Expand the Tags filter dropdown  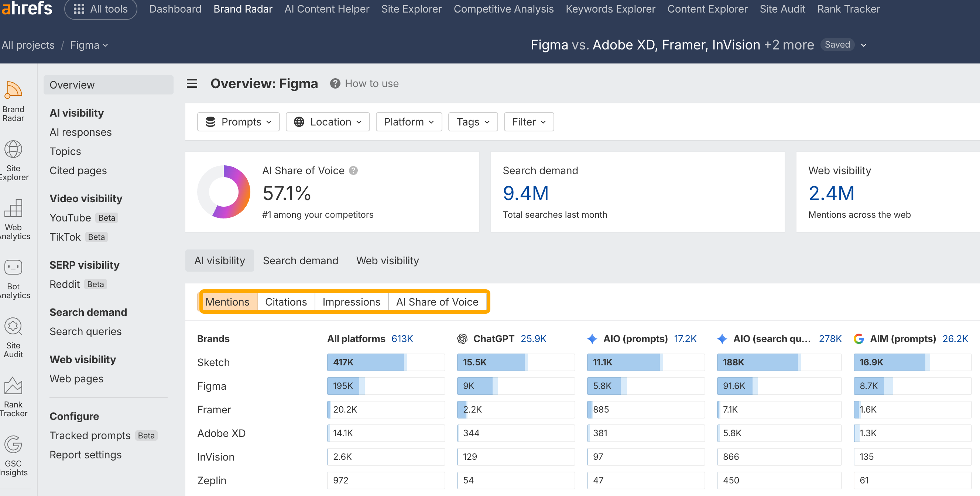click(473, 122)
